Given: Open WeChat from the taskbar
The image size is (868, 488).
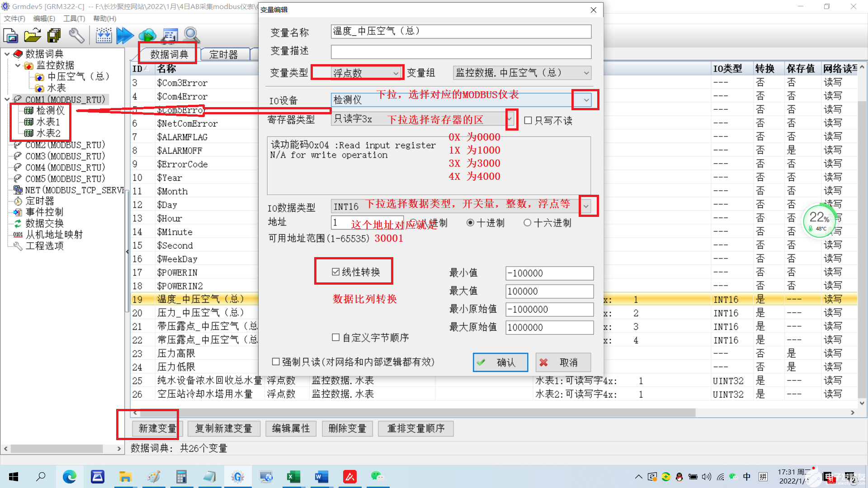Looking at the screenshot, I should click(x=377, y=477).
